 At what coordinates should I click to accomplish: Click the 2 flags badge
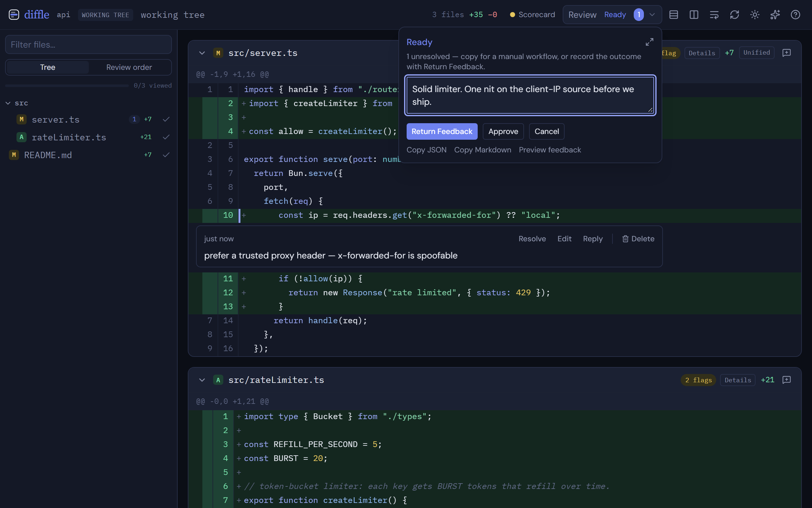[698, 380]
